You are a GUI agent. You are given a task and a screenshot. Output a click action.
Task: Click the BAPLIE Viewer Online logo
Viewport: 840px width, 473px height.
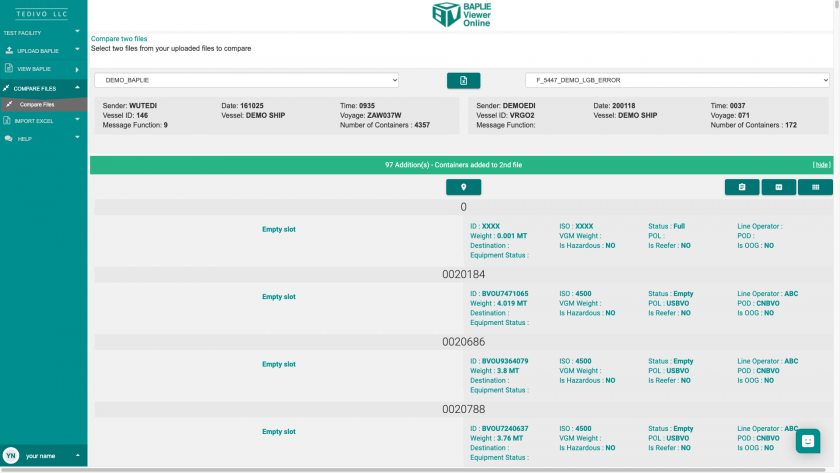462,14
